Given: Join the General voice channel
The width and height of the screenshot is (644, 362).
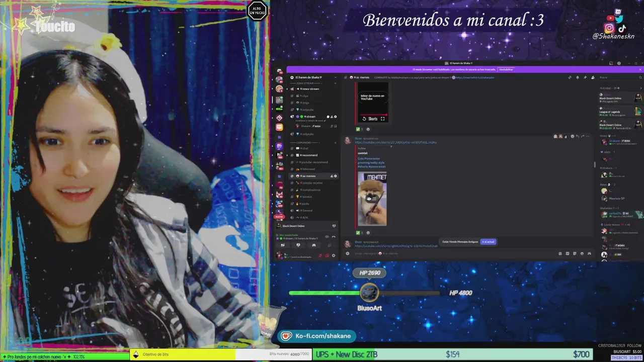Looking at the screenshot, I should click(x=306, y=211).
